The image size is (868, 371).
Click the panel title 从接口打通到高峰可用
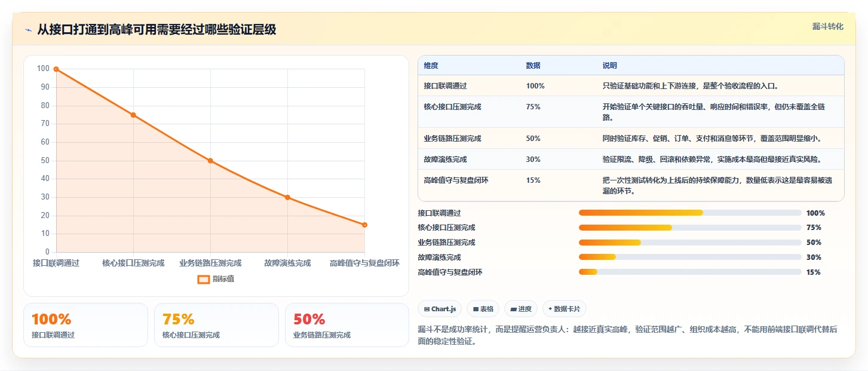point(157,30)
